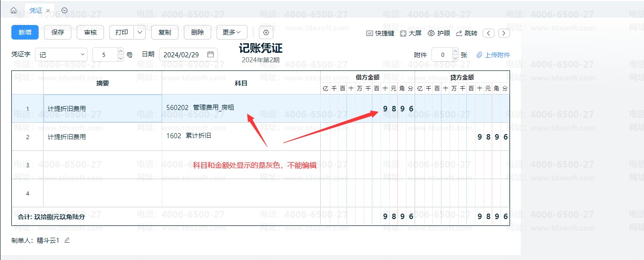Click pencil icon next to 精斗云1

67,240
